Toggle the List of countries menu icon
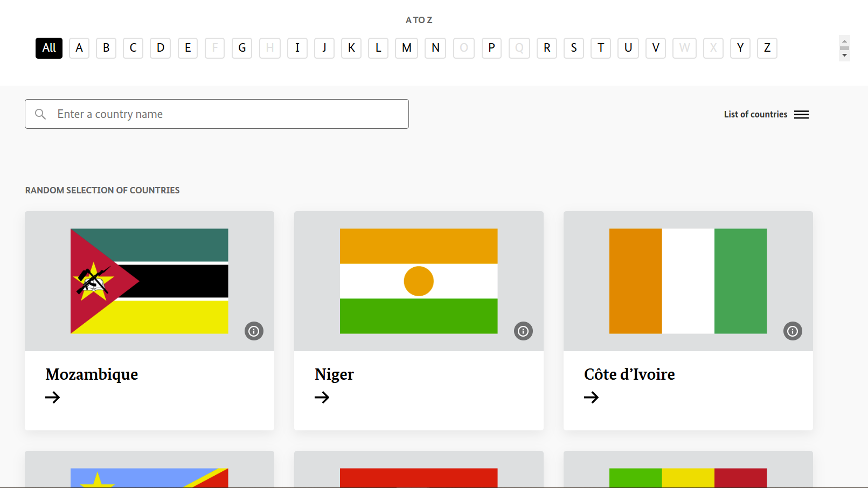The image size is (868, 488). [801, 114]
